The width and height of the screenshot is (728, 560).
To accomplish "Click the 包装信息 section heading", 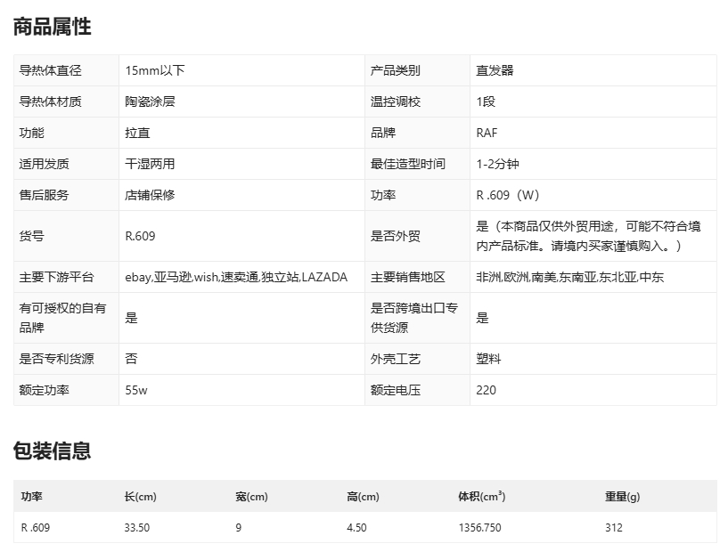I will pyautogui.click(x=52, y=450).
